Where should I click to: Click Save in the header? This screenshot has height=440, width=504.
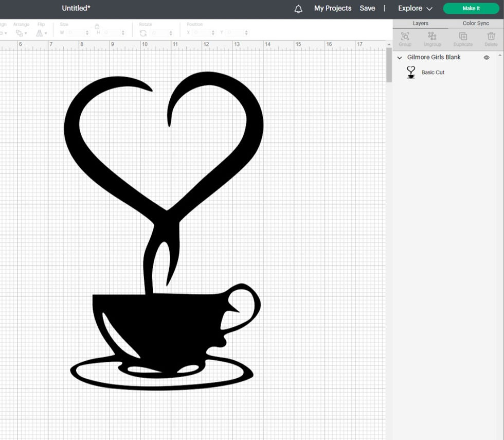[367, 8]
